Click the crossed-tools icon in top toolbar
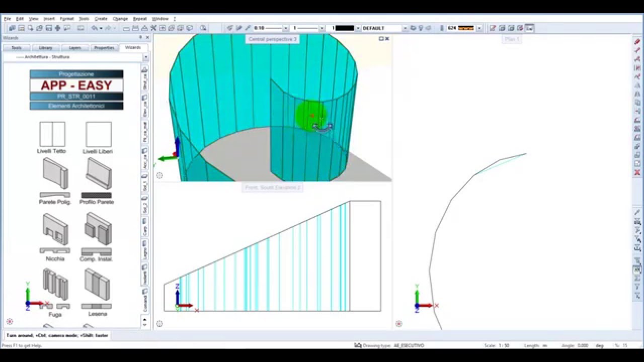 [x=153, y=28]
